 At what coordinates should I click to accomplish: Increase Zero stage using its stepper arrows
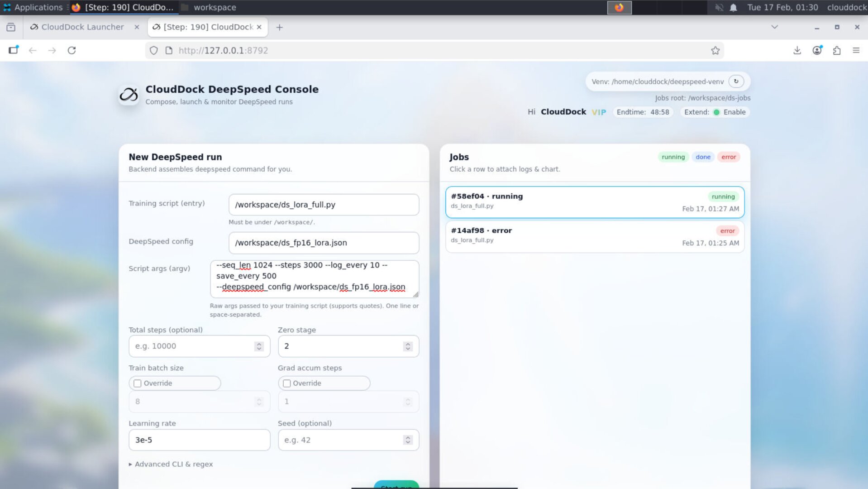click(x=407, y=343)
